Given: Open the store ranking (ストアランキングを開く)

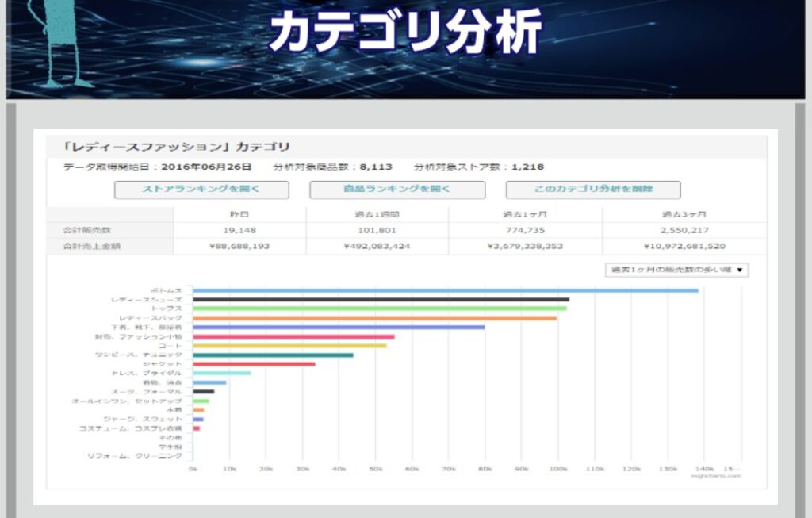Looking at the screenshot, I should click(x=201, y=190).
